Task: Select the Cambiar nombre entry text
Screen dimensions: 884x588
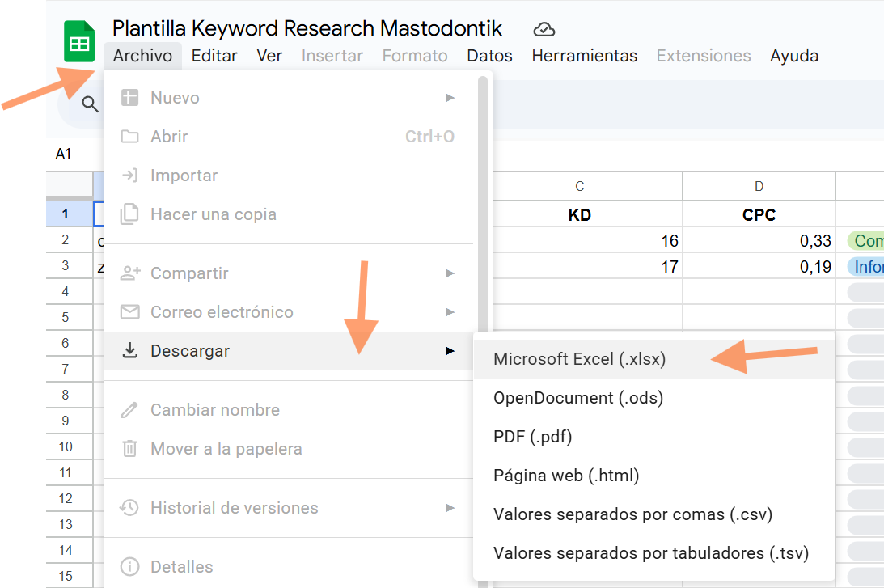Action: 215,410
